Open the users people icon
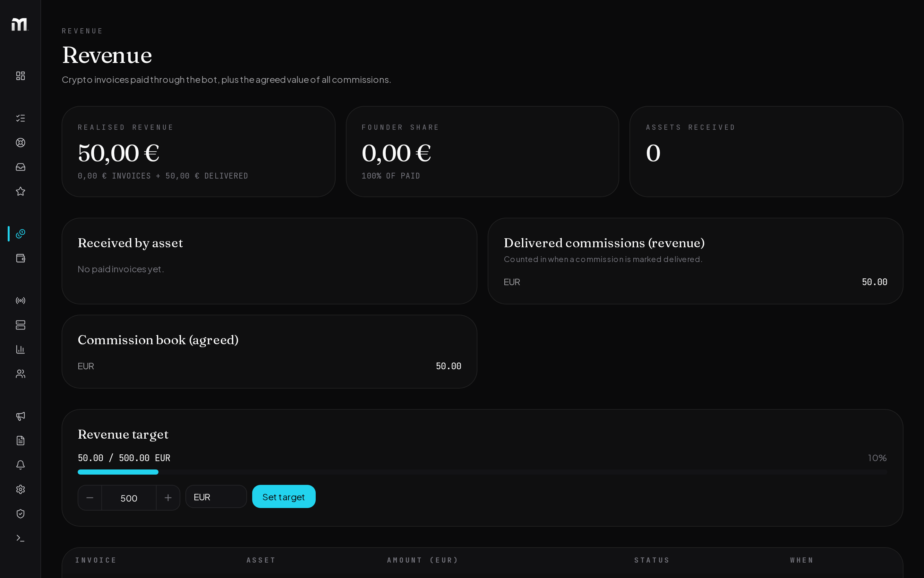Viewport: 924px width, 578px height. pyautogui.click(x=21, y=374)
